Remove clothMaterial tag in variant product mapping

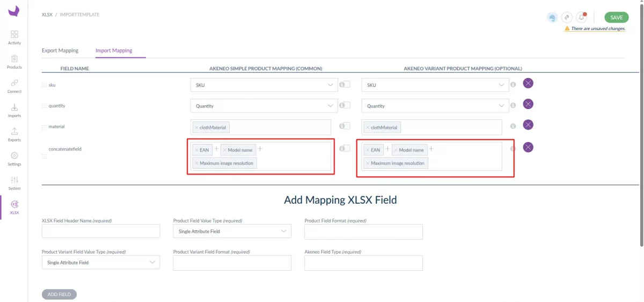[368, 128]
